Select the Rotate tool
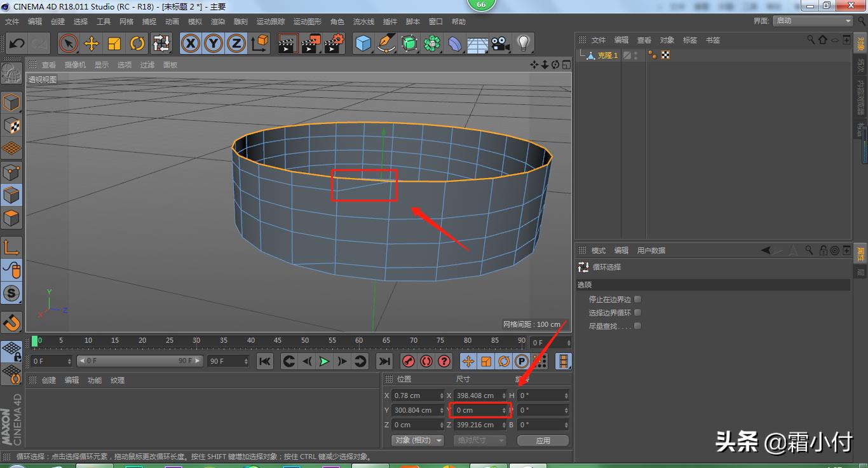 tap(137, 43)
